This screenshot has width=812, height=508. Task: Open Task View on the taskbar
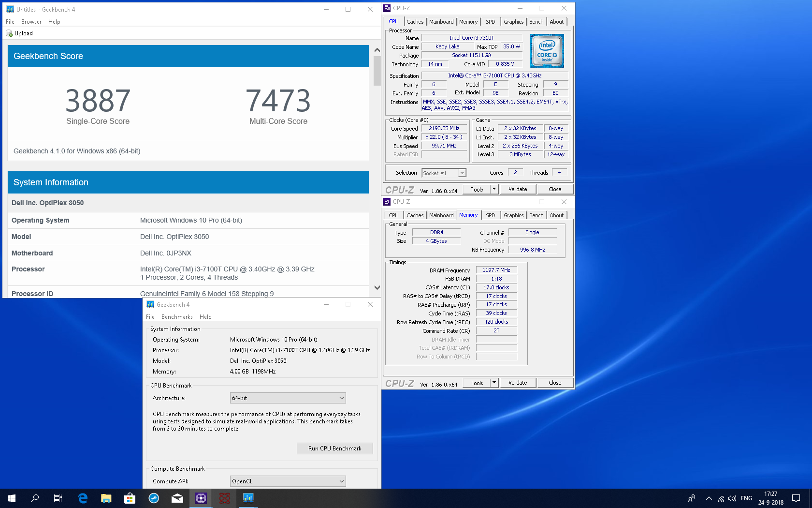(58, 498)
